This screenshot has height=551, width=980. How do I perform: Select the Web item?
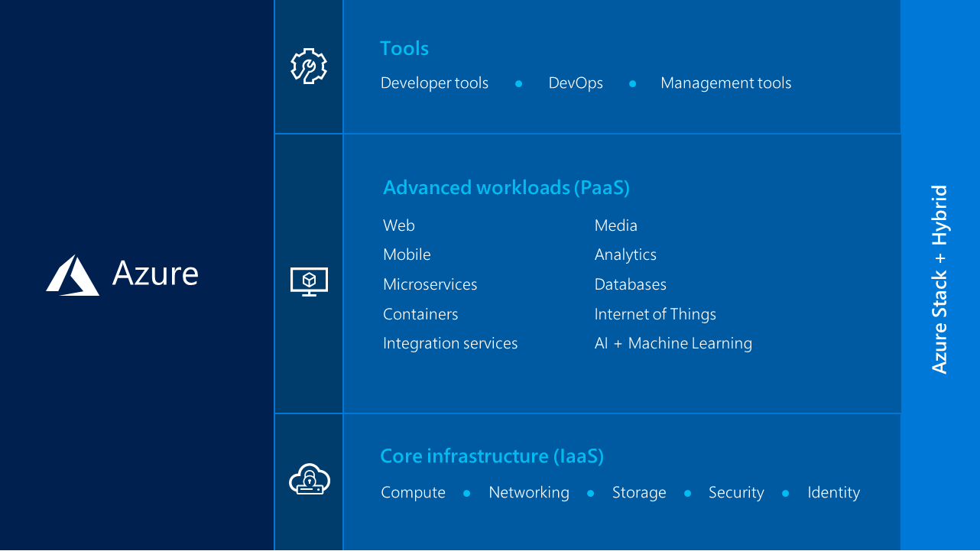pyautogui.click(x=399, y=225)
